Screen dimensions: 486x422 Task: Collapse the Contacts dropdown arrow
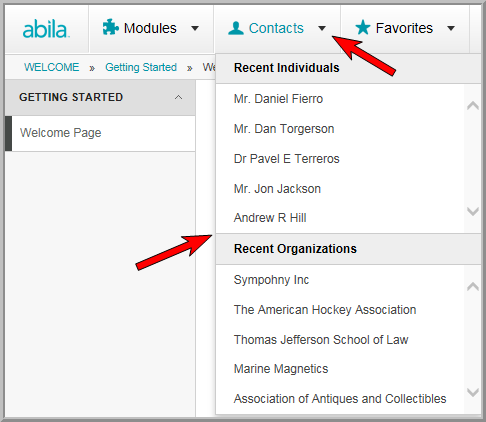pyautogui.click(x=322, y=28)
